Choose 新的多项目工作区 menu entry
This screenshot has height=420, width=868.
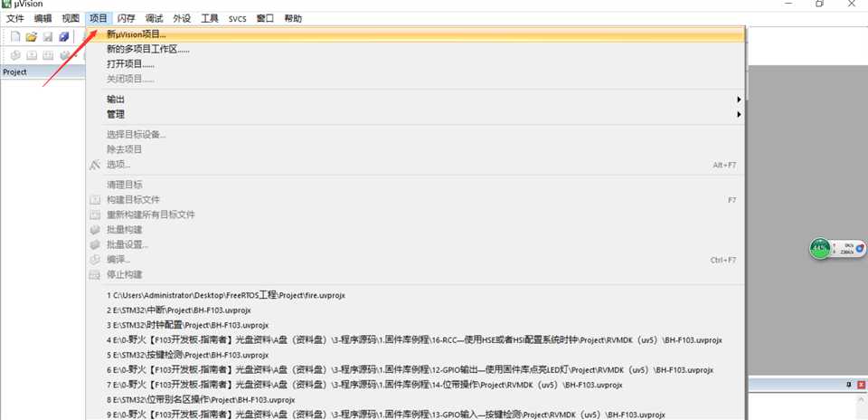point(415,49)
